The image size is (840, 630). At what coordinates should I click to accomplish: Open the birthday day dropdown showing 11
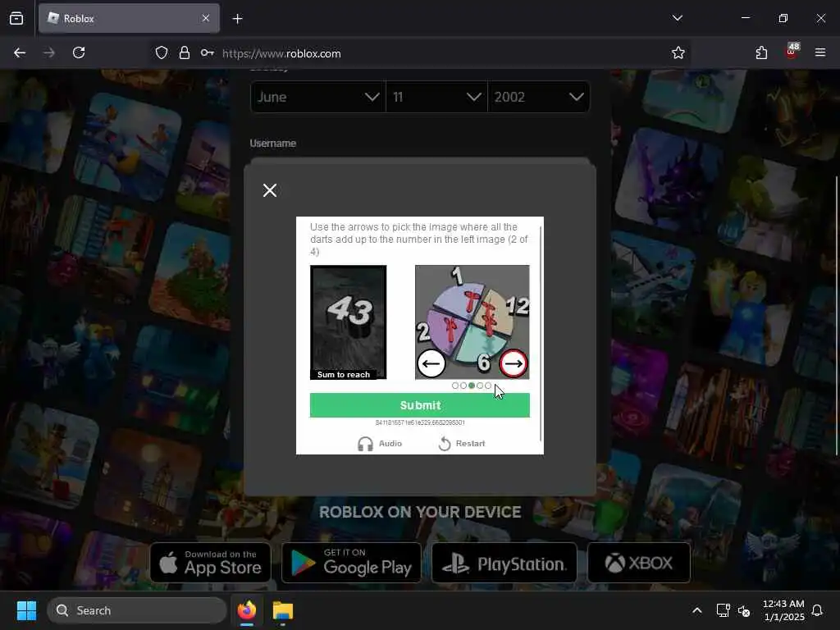click(x=436, y=97)
